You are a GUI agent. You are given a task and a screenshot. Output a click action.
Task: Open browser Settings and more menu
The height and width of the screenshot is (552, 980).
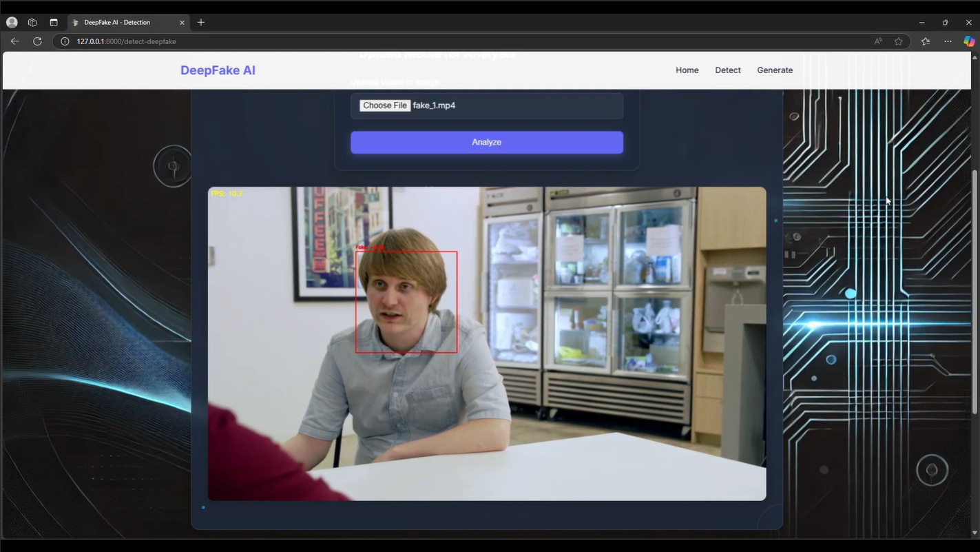coord(948,41)
